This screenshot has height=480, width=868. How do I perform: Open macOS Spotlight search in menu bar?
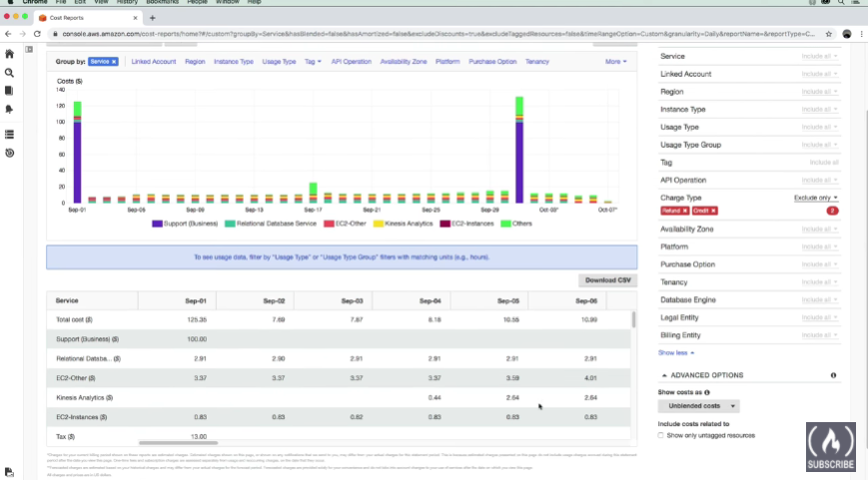[841, 2]
